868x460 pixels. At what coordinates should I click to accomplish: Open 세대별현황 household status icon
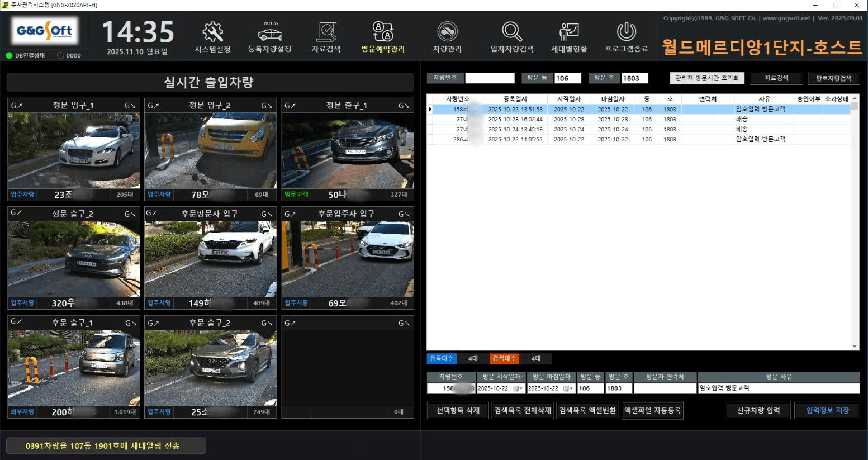[569, 37]
